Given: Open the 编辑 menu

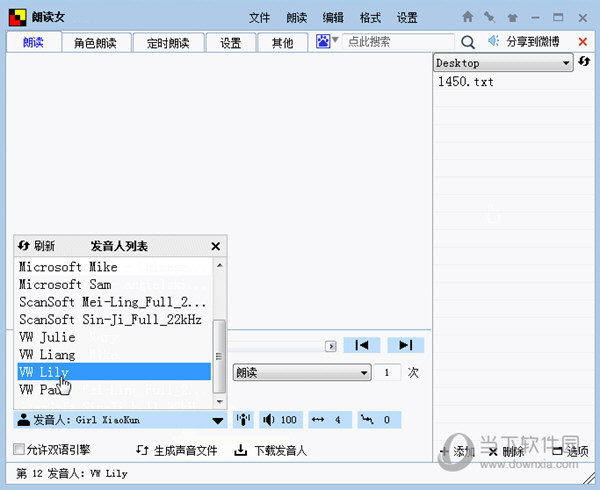Looking at the screenshot, I should coord(333,18).
